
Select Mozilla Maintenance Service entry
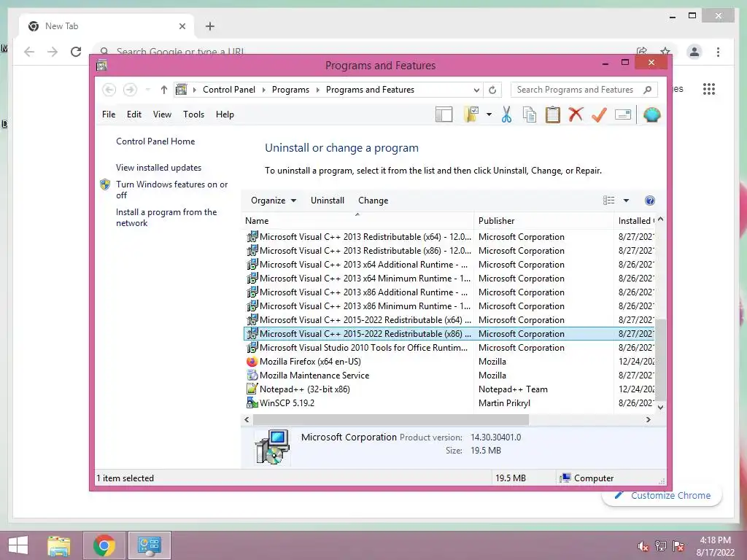(x=449, y=376)
